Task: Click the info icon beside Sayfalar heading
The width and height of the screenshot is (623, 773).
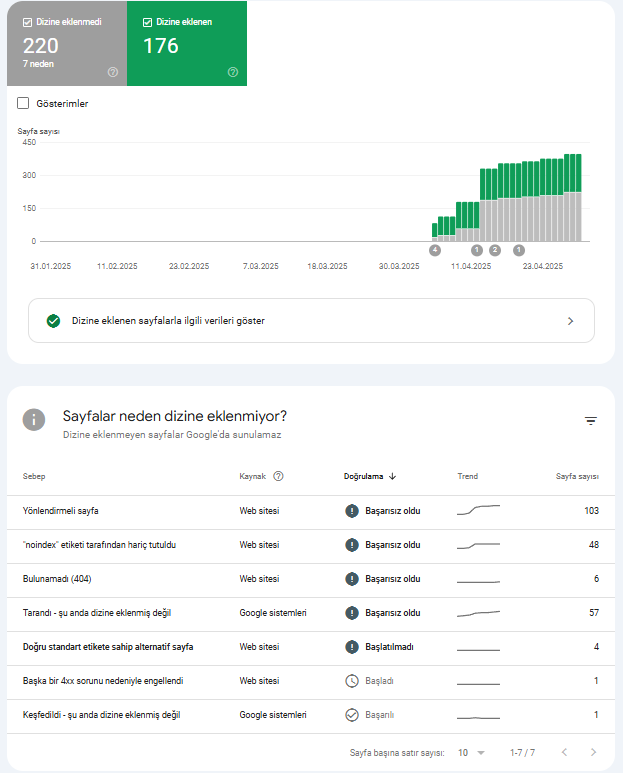Action: pyautogui.click(x=34, y=420)
